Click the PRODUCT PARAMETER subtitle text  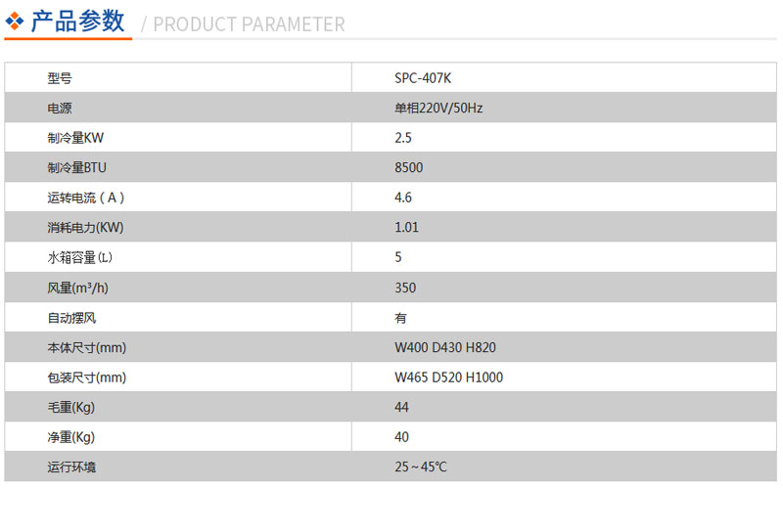point(249,24)
